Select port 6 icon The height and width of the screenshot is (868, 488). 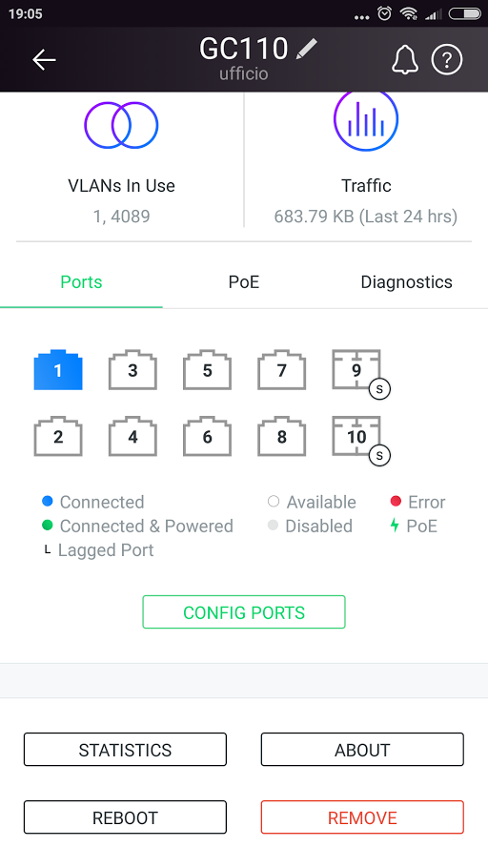[x=208, y=436]
